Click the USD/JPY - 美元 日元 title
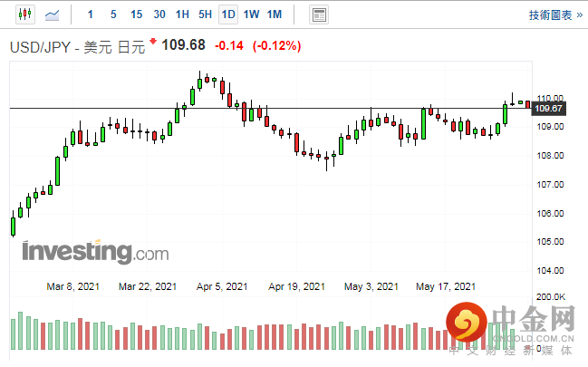This screenshot has height=367, width=588. tap(77, 48)
